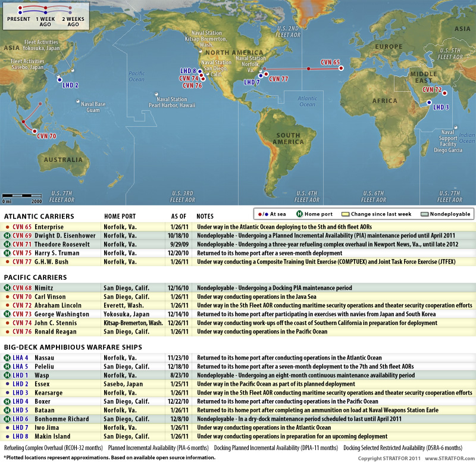This screenshot has height=462, width=476.
Task: Click the HOME PORT column header
Action: [120, 216]
